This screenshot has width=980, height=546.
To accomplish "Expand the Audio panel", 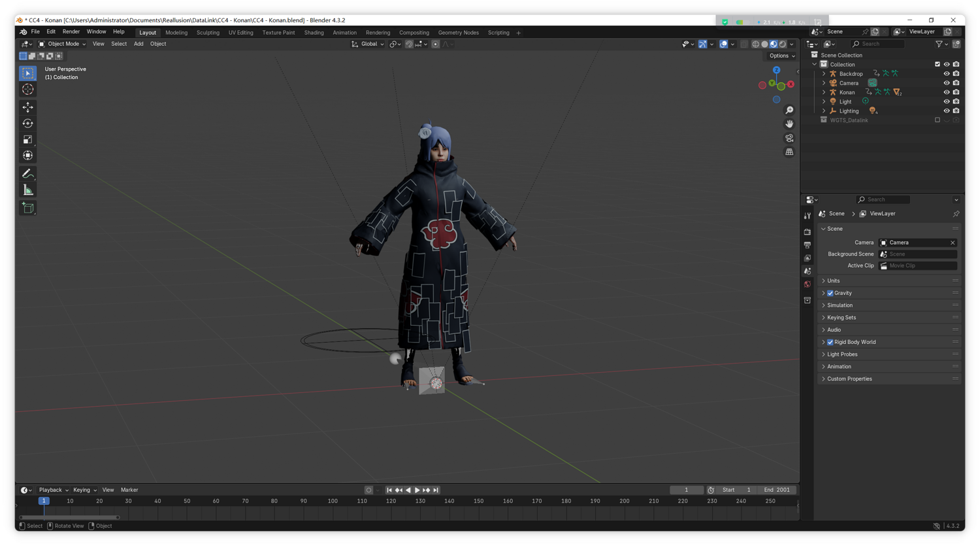I will coord(889,330).
